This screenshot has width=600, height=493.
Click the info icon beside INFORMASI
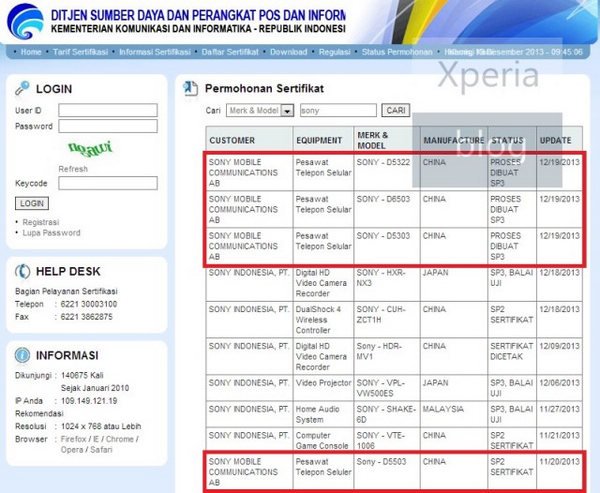point(22,355)
